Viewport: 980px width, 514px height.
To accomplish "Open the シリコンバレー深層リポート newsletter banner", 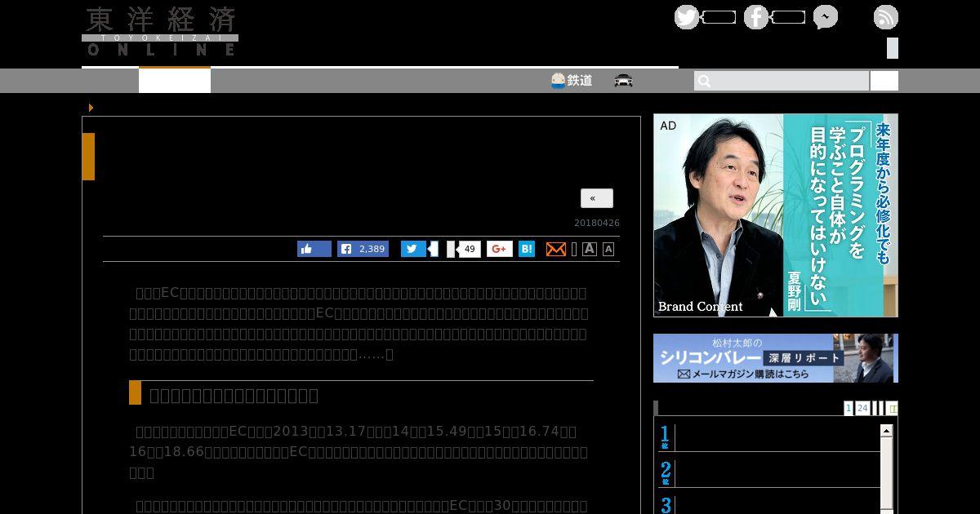I will (x=776, y=358).
